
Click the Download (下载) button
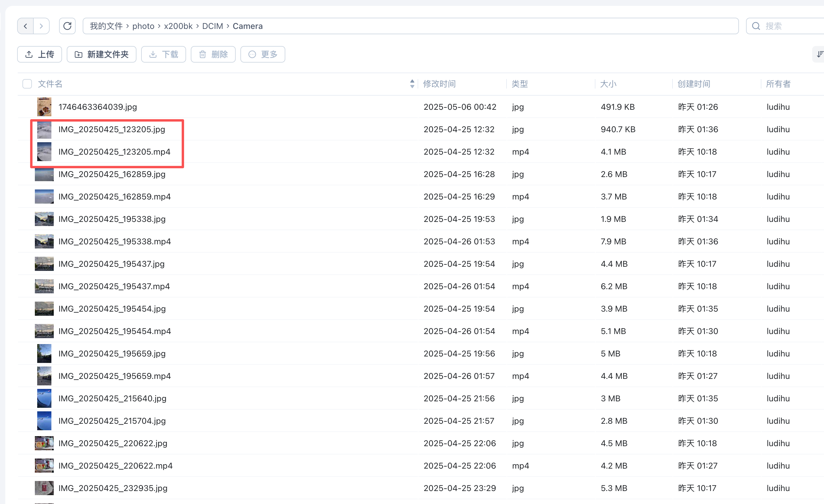pos(163,54)
